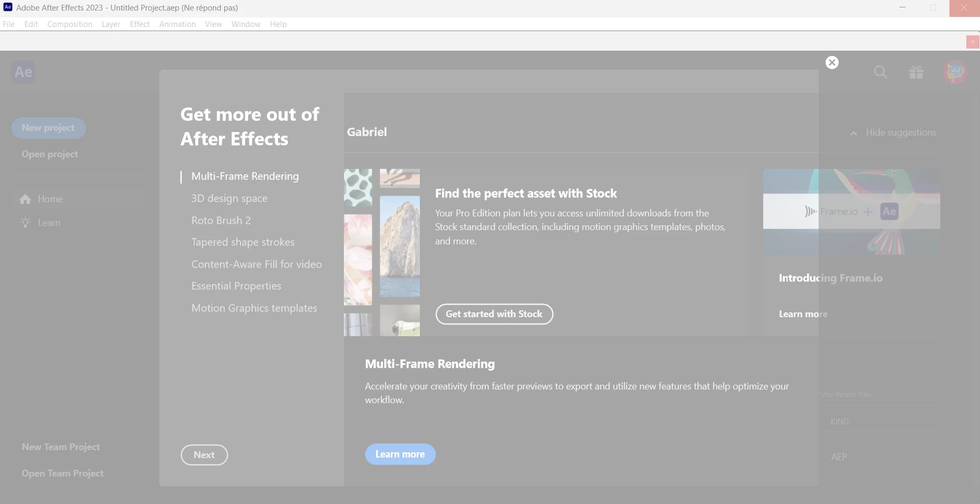Click the Home house icon in sidebar
Viewport: 980px width, 504px height.
[x=25, y=199]
